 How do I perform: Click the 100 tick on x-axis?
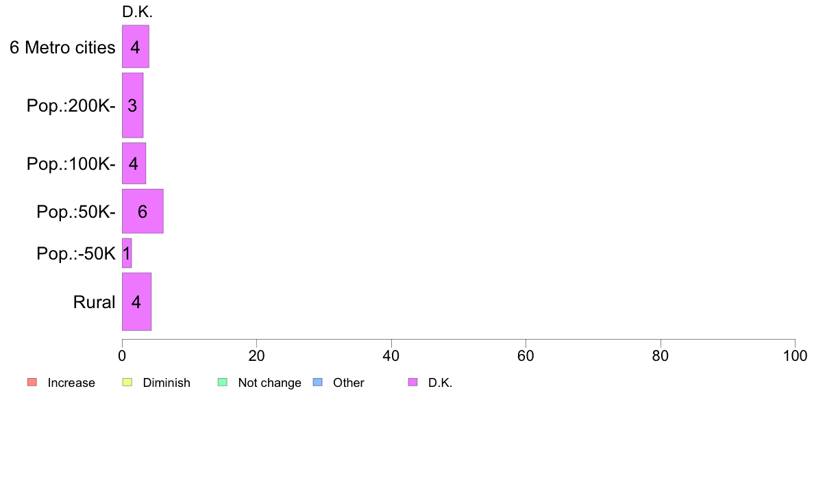click(x=795, y=355)
